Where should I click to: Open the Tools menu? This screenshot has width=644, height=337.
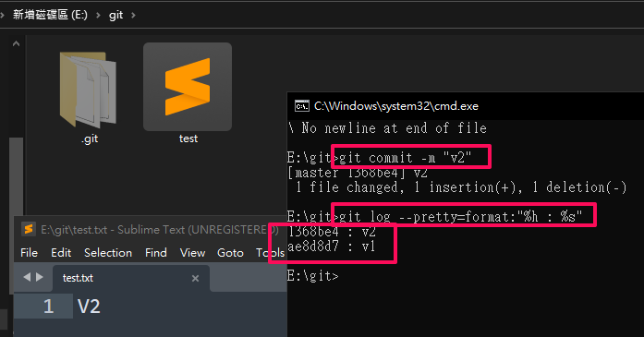[270, 252]
